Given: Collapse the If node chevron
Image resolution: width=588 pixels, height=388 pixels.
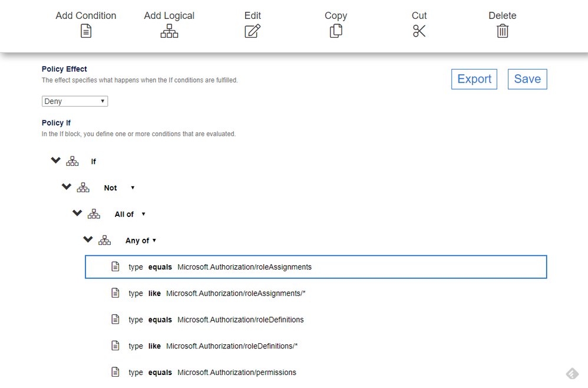Looking at the screenshot, I should pyautogui.click(x=55, y=160).
